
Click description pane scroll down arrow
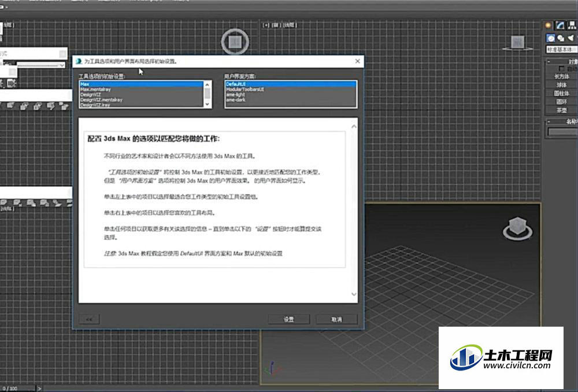point(354,294)
